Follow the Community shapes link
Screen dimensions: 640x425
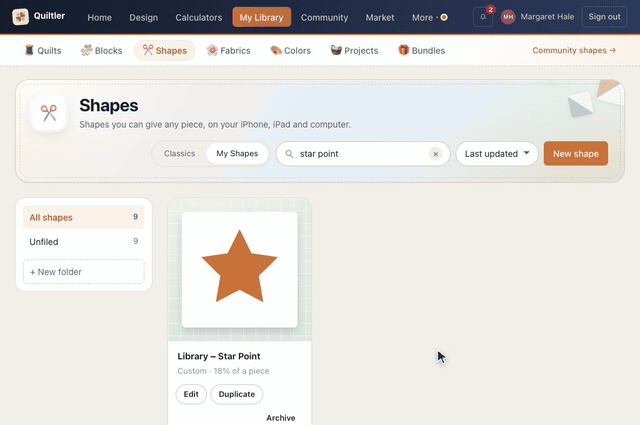pyautogui.click(x=574, y=50)
